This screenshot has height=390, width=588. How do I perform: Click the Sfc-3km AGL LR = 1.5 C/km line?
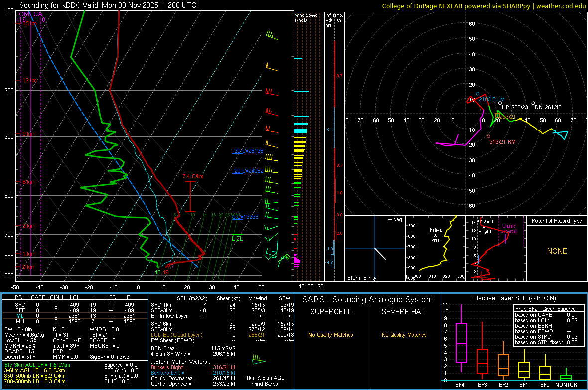click(37, 365)
